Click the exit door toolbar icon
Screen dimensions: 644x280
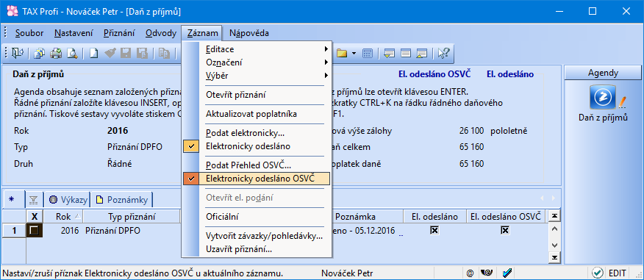(18, 53)
